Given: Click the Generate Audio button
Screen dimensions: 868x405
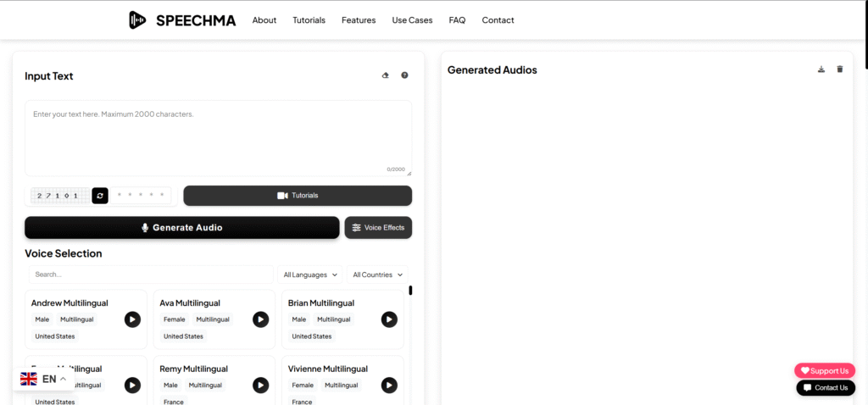Looking at the screenshot, I should pyautogui.click(x=182, y=227).
